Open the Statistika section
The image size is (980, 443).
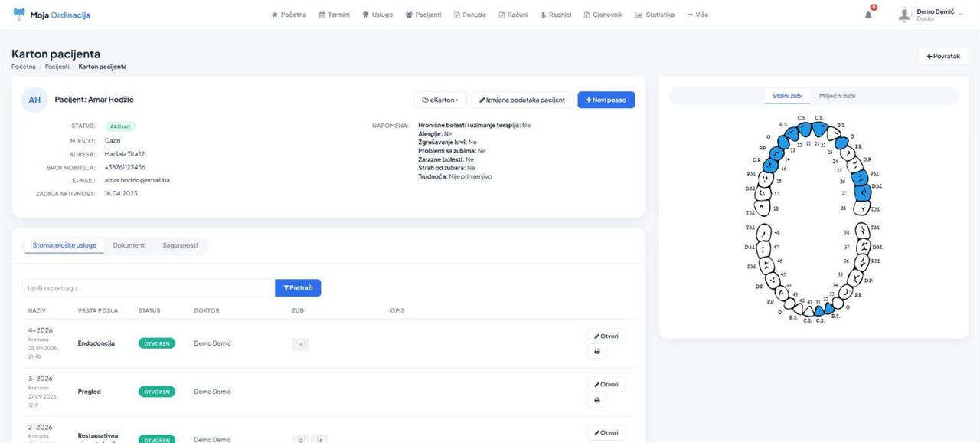point(655,15)
